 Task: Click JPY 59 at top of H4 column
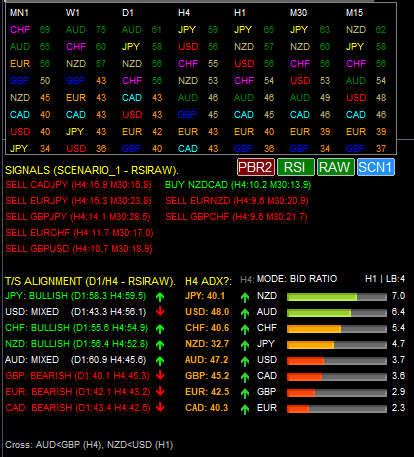198,30
